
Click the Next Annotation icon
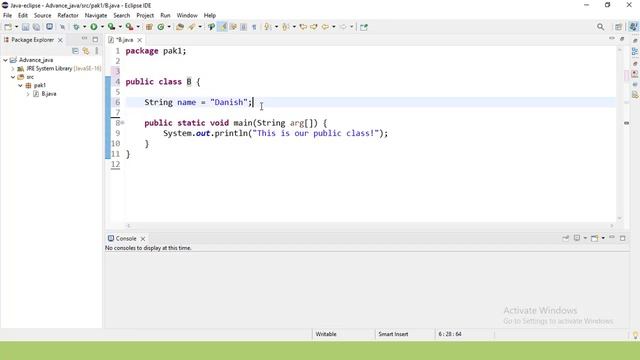[x=267, y=27]
